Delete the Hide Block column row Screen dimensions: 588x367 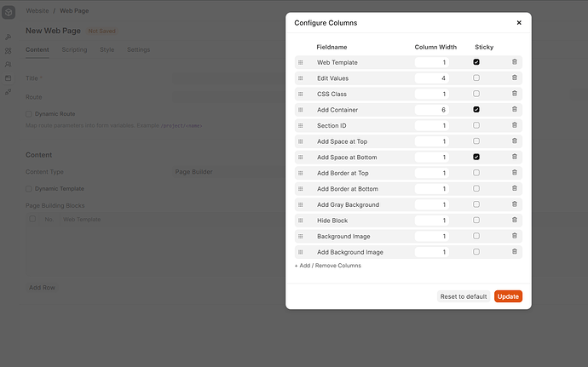tap(515, 220)
